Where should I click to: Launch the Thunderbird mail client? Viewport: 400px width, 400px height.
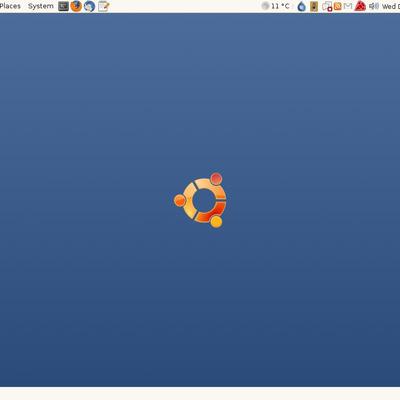click(x=89, y=6)
